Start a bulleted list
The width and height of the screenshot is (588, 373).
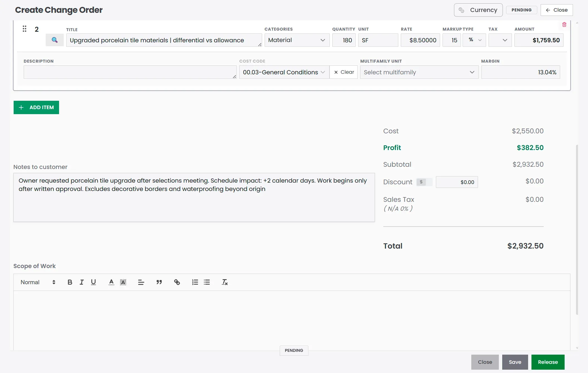tap(207, 282)
